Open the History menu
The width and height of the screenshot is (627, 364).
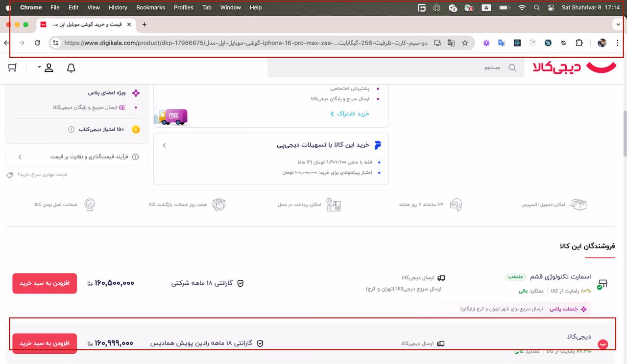pos(118,8)
